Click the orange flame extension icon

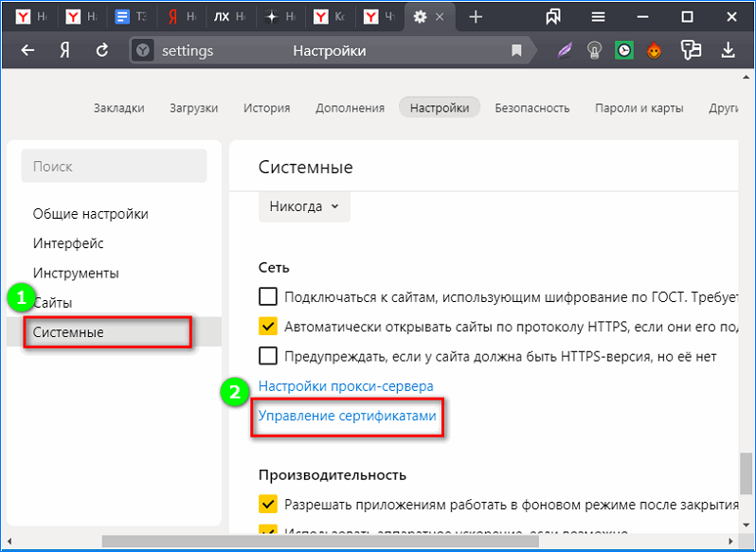(654, 50)
